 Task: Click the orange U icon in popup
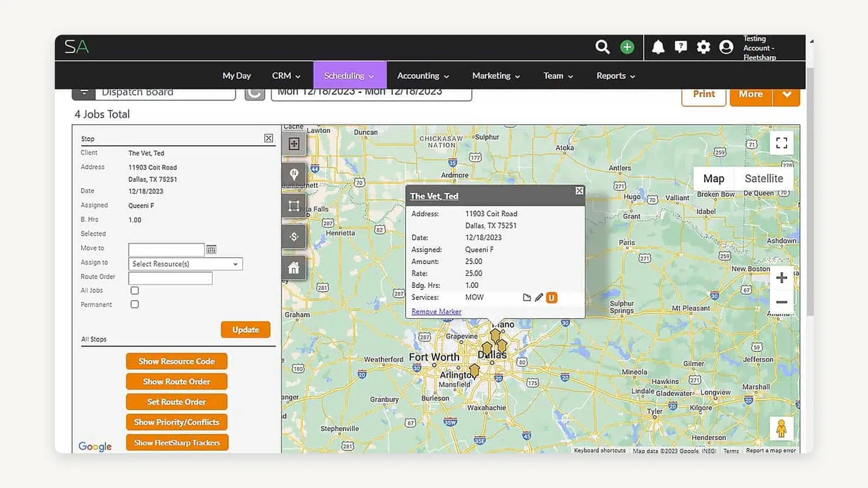[x=552, y=298]
